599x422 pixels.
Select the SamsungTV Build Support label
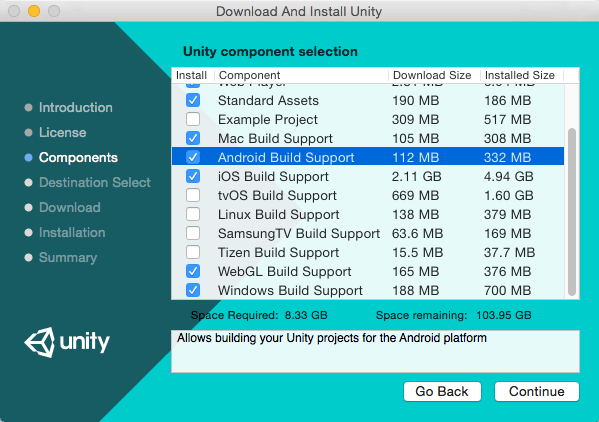(x=299, y=234)
